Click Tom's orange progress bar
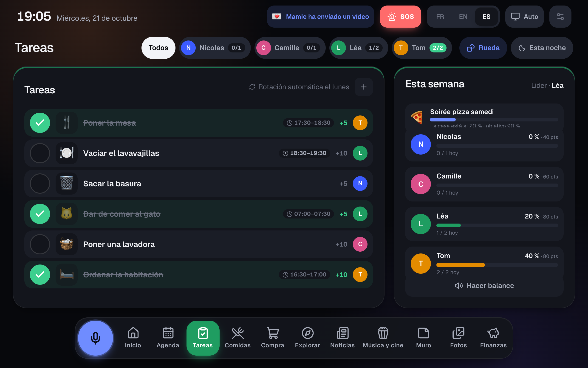This screenshot has width=588, height=368. click(x=497, y=265)
